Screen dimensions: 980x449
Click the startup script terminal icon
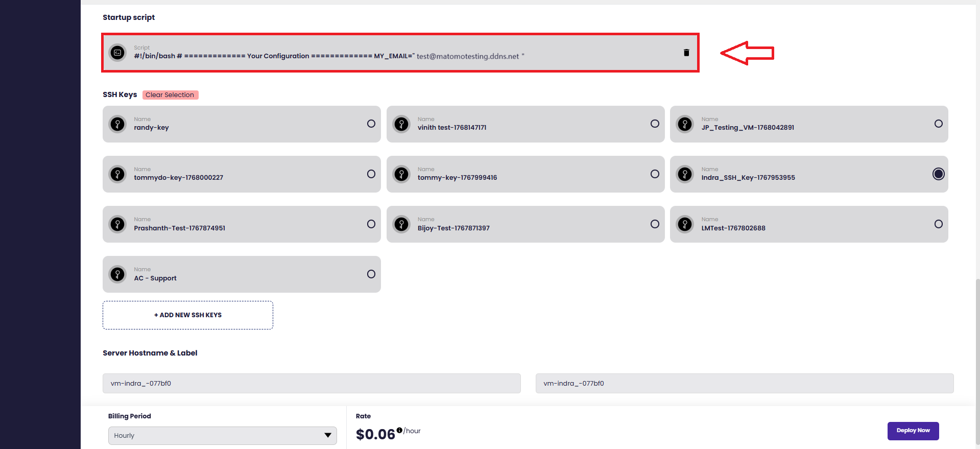coord(118,53)
